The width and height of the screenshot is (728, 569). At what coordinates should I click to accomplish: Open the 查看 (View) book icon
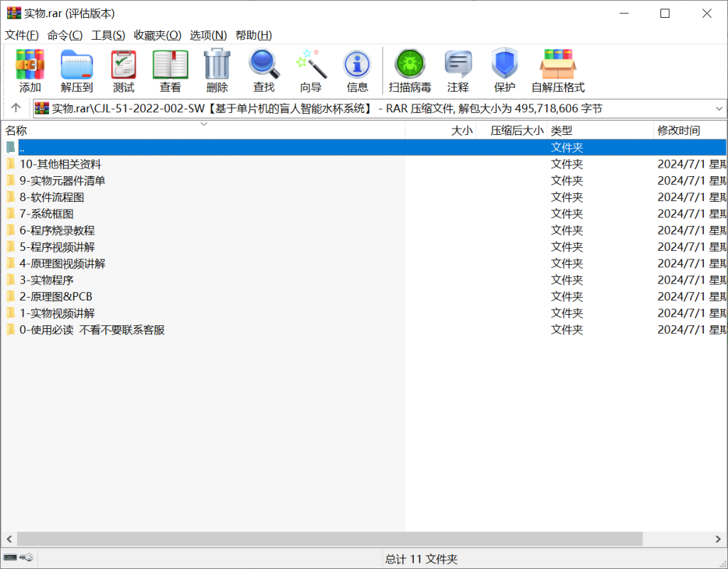coord(171,71)
